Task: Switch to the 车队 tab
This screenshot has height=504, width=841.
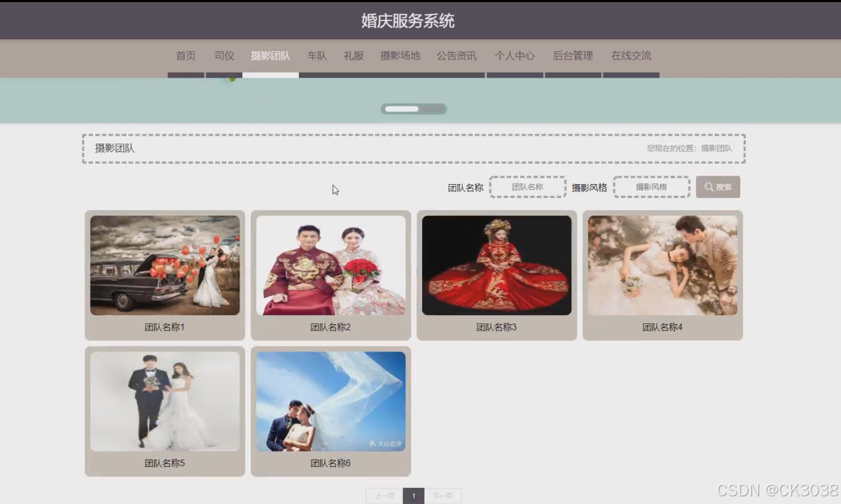Action: [316, 55]
